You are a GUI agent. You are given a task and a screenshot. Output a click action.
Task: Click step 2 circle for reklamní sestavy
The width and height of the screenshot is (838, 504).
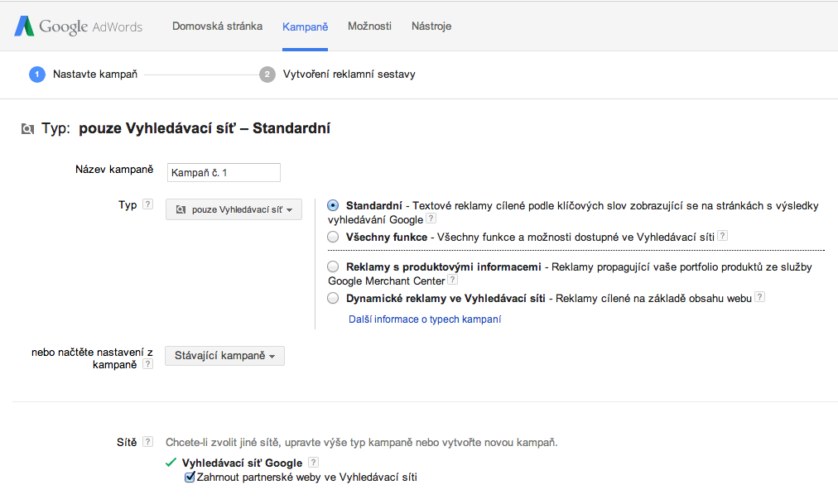(x=267, y=74)
